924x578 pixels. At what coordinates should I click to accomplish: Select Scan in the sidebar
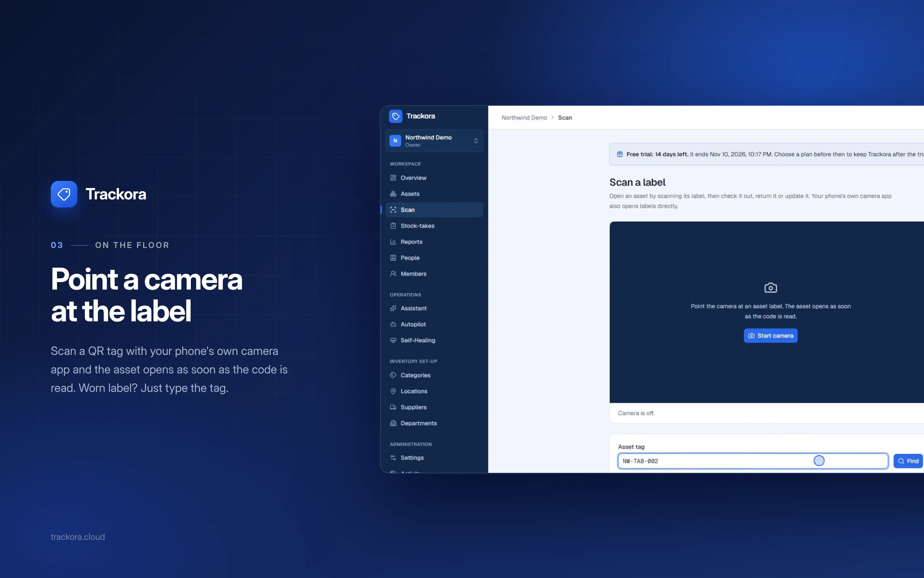434,210
